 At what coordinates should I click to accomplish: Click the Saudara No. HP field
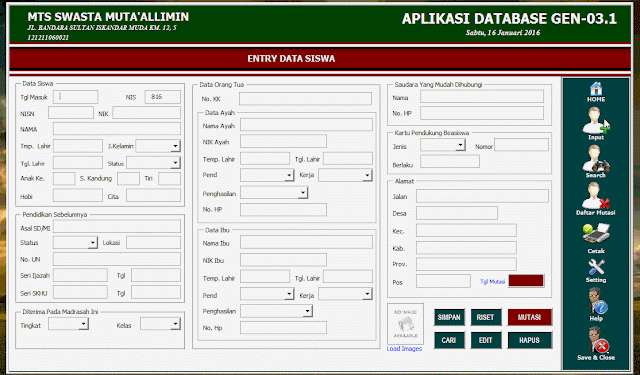(x=482, y=113)
